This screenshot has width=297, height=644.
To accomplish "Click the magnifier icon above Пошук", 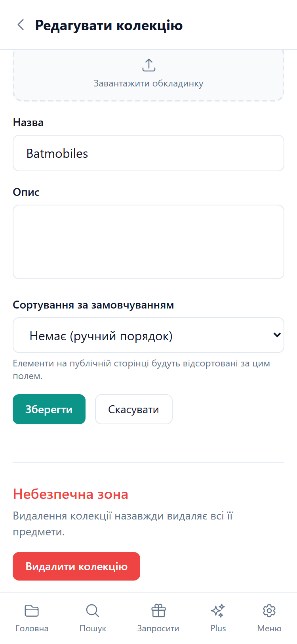I will pyautogui.click(x=92, y=611).
